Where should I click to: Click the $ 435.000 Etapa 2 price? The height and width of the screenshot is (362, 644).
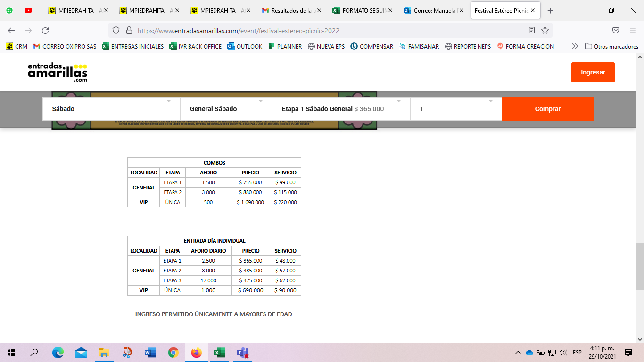pos(250,271)
